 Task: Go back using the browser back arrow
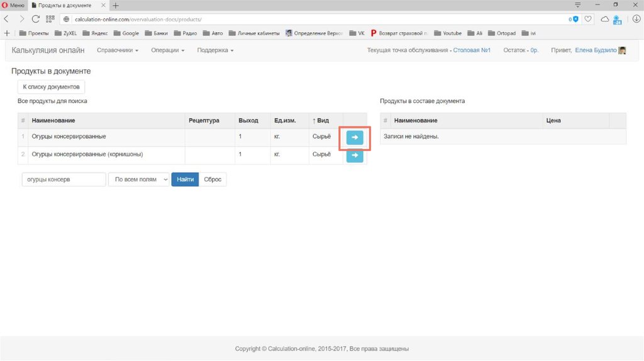click(x=7, y=19)
